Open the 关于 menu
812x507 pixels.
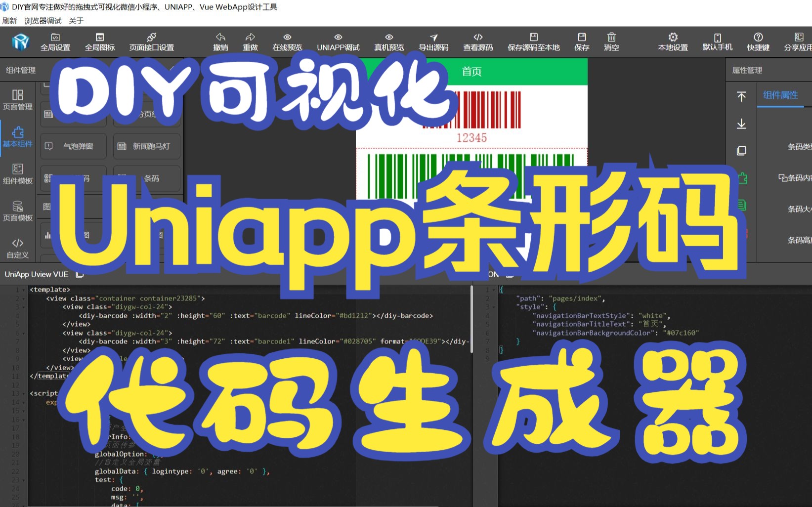point(76,21)
